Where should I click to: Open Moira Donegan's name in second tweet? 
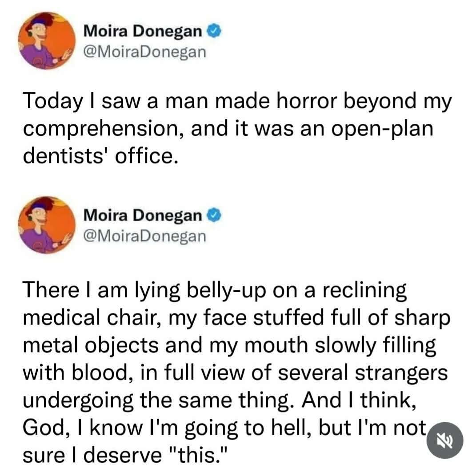pyautogui.click(x=143, y=216)
